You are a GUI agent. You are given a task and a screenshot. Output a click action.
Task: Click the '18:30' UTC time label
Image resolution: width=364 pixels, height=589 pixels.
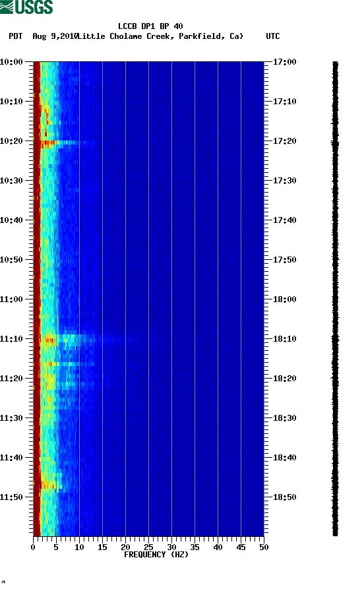[285, 418]
